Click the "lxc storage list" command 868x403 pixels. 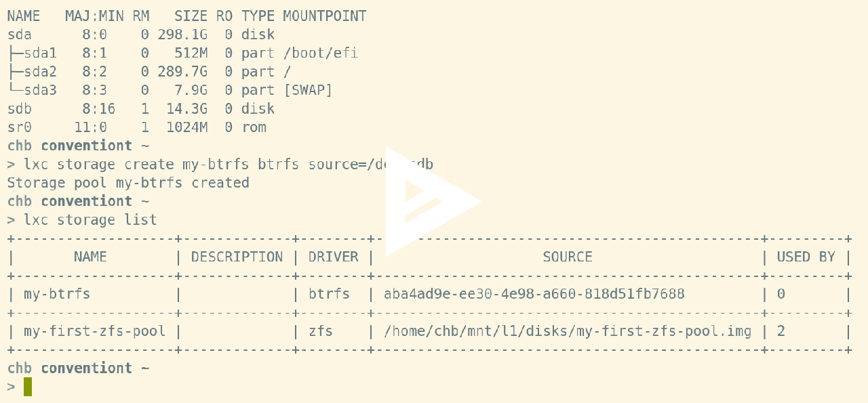[x=90, y=219]
